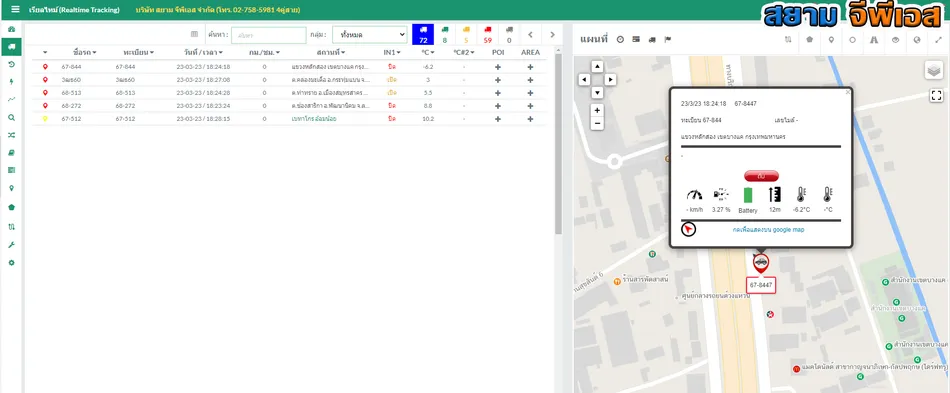Screen dimensions: 950x393
Task: Filter by green truck count 8
Action: pyautogui.click(x=445, y=35)
